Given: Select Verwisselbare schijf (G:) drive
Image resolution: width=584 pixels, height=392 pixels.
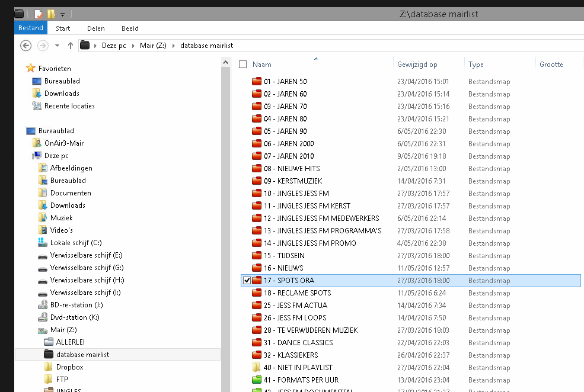Looking at the screenshot, I should tap(87, 268).
